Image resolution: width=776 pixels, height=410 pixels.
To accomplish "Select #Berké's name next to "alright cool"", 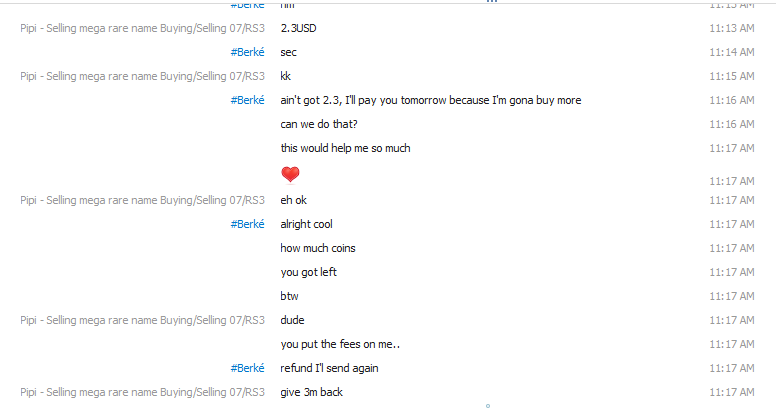I will point(247,224).
